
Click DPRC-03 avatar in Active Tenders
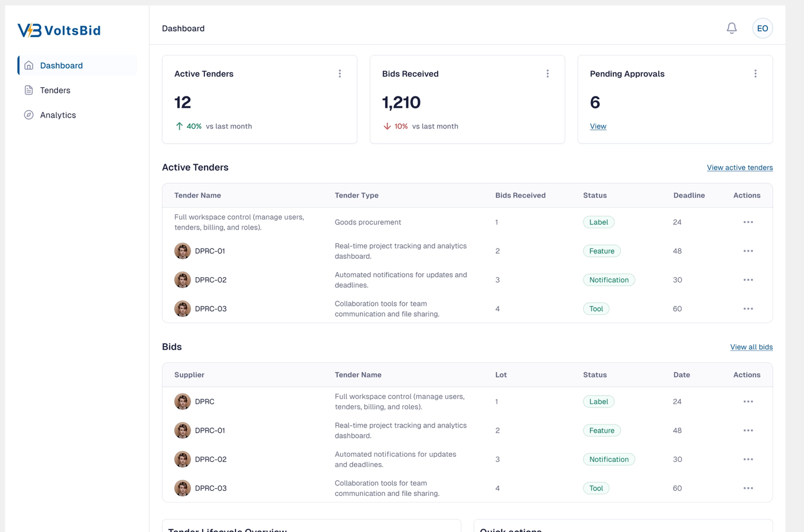[183, 309]
